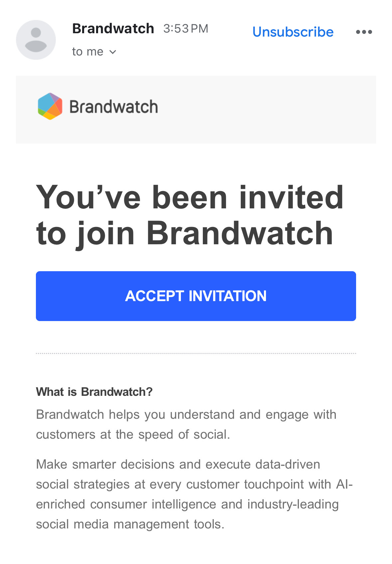The image size is (392, 564).
Task: Tap the 'to me' recipient text
Action: tap(88, 52)
